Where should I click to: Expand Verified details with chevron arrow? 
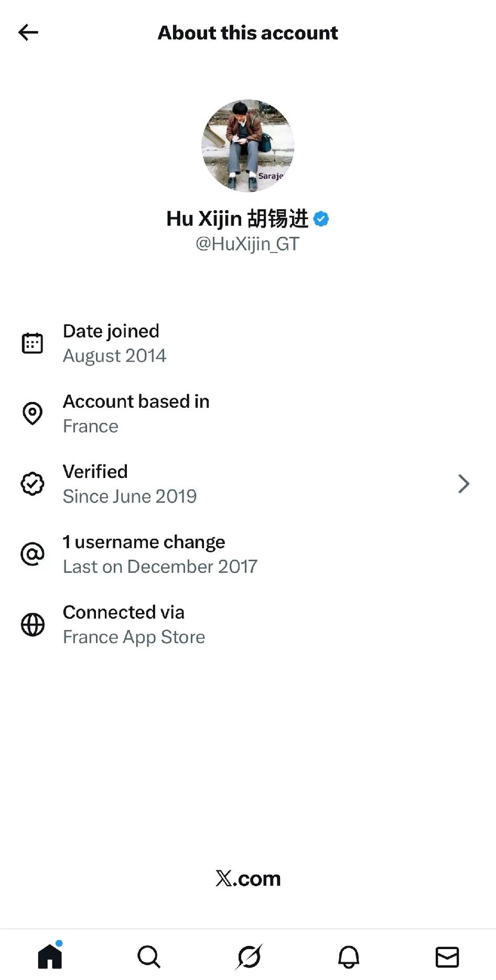pyautogui.click(x=463, y=484)
